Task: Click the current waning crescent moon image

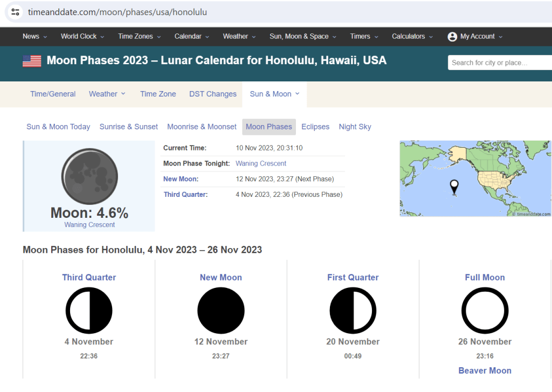Action: (89, 177)
